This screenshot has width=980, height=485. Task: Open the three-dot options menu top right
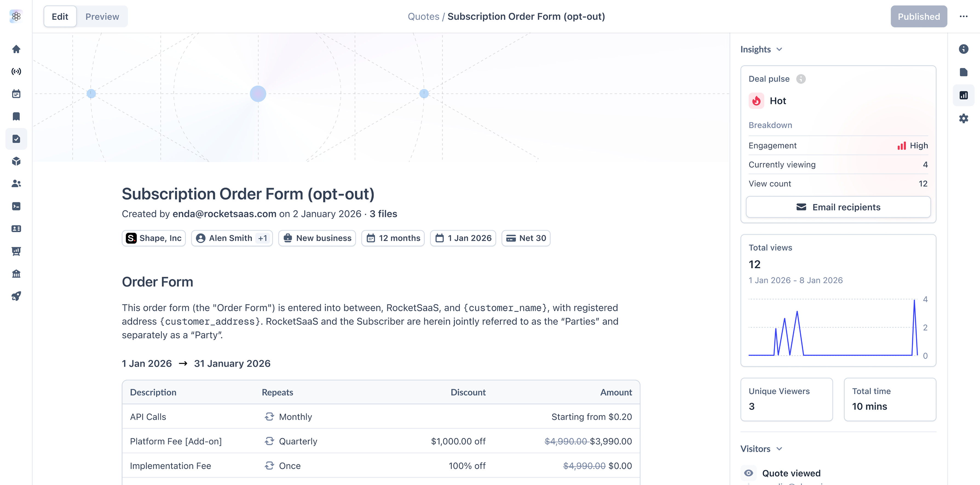coord(964,16)
